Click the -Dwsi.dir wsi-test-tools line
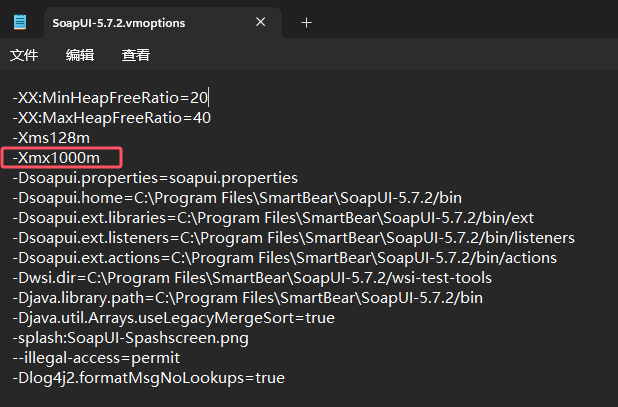This screenshot has width=618, height=407. click(252, 278)
